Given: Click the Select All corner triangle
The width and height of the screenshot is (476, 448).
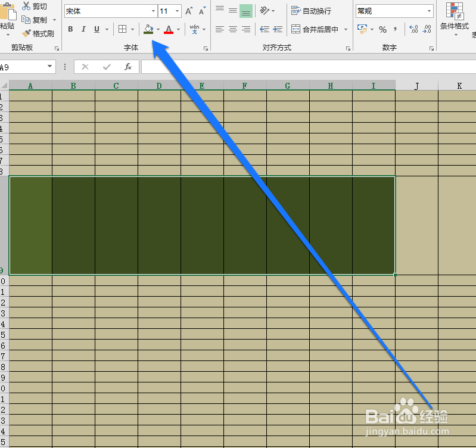Looking at the screenshot, I should coord(4,85).
